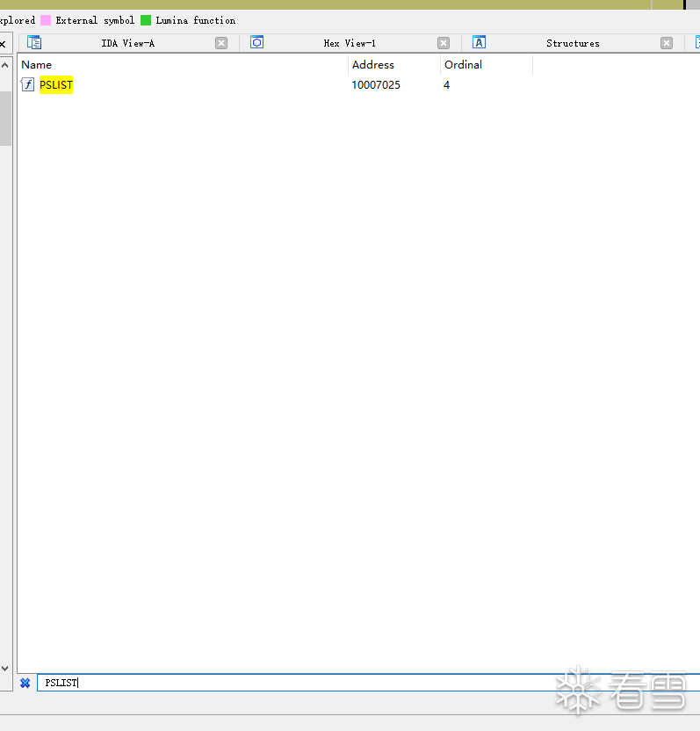Sort by the Ordinal column header
The height and width of the screenshot is (731, 700).
[x=463, y=64]
